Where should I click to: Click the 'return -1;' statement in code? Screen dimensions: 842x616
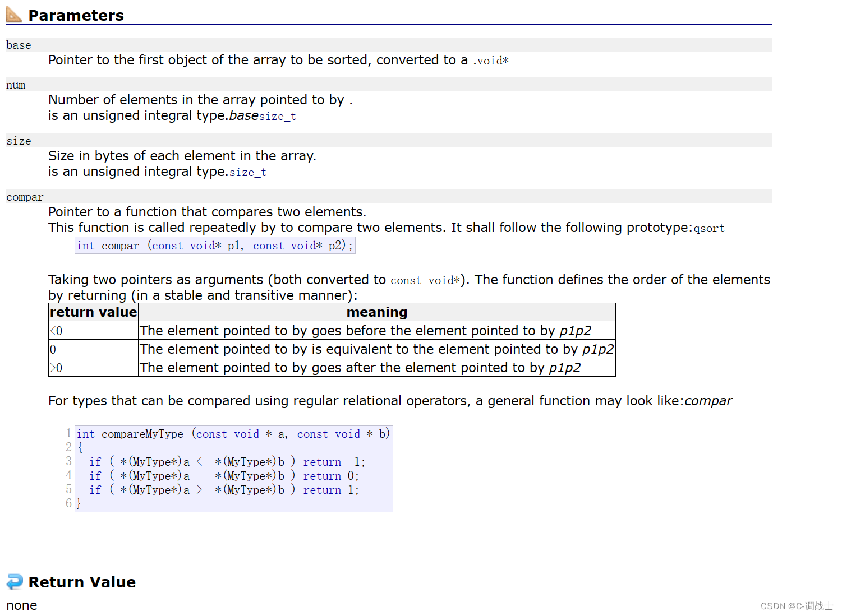point(334,462)
